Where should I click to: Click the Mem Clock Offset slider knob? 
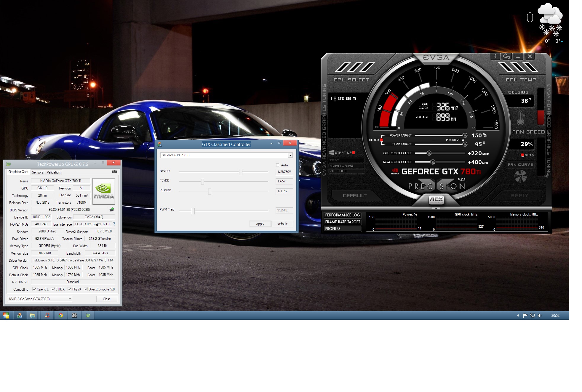tap(433, 162)
